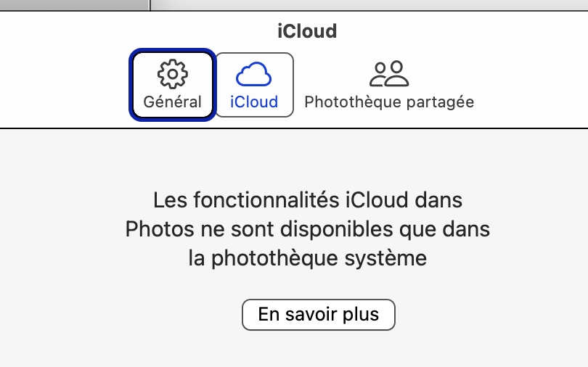Click the "Général" text label

[172, 102]
